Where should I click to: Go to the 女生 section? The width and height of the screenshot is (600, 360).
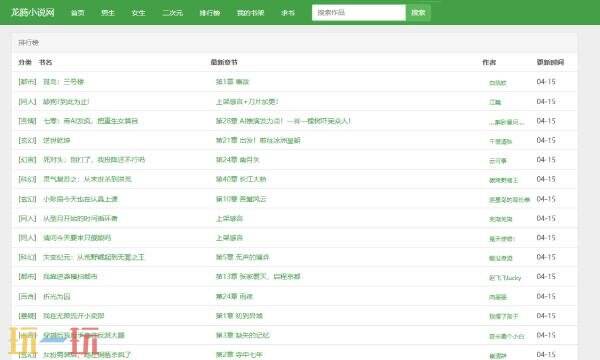139,13
